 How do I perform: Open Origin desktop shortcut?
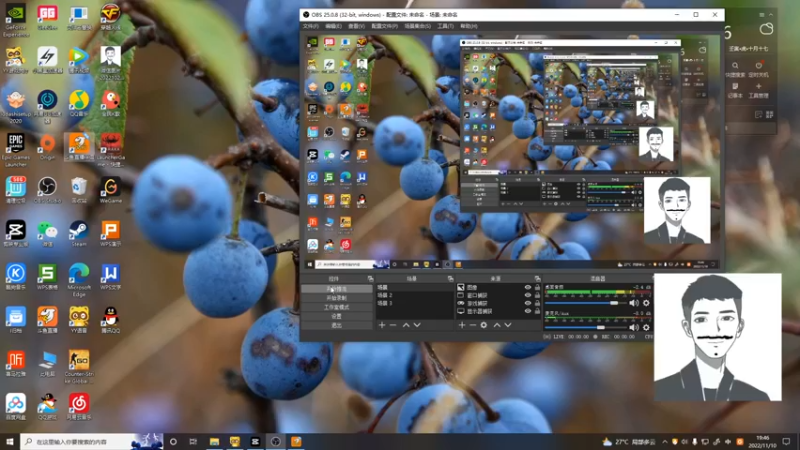pos(47,147)
